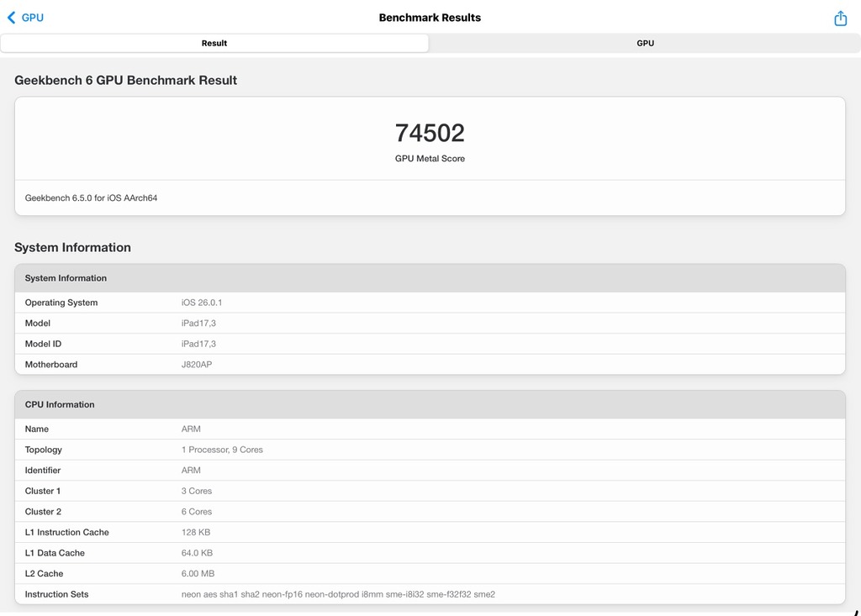Click the GPU Metal Score label
861x616 pixels.
[430, 159]
